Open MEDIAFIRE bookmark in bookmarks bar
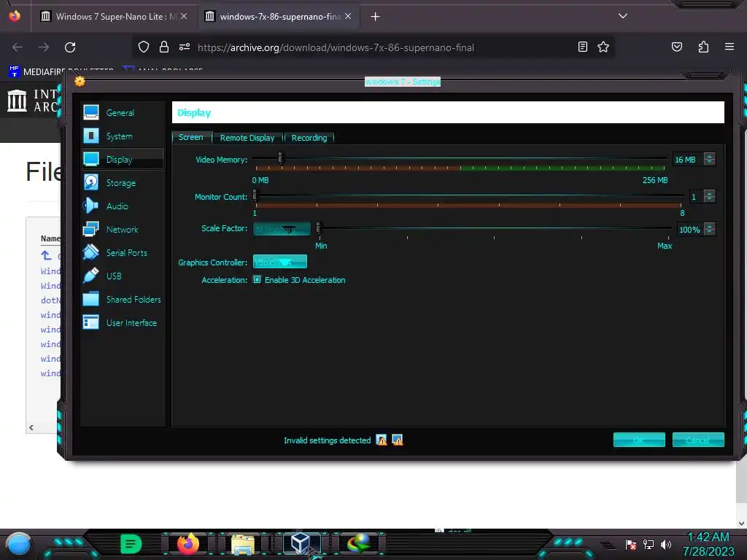 click(61, 72)
